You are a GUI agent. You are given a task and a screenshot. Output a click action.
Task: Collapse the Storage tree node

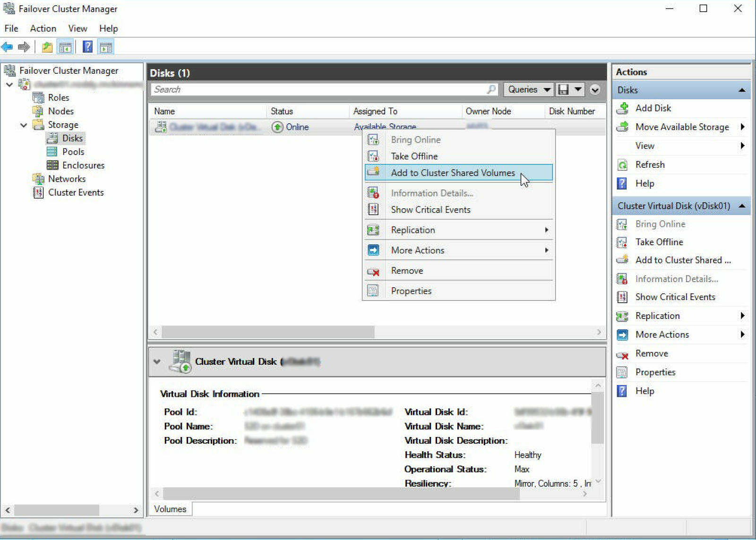pyautogui.click(x=23, y=125)
